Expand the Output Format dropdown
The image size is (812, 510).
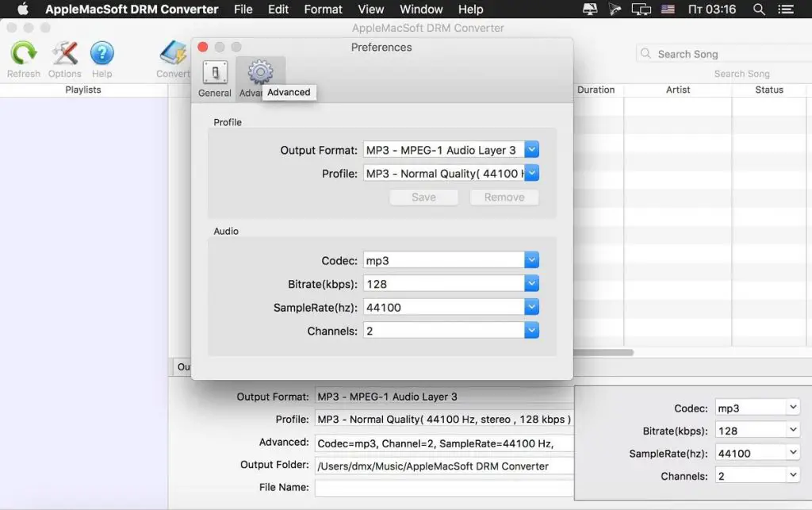530,149
